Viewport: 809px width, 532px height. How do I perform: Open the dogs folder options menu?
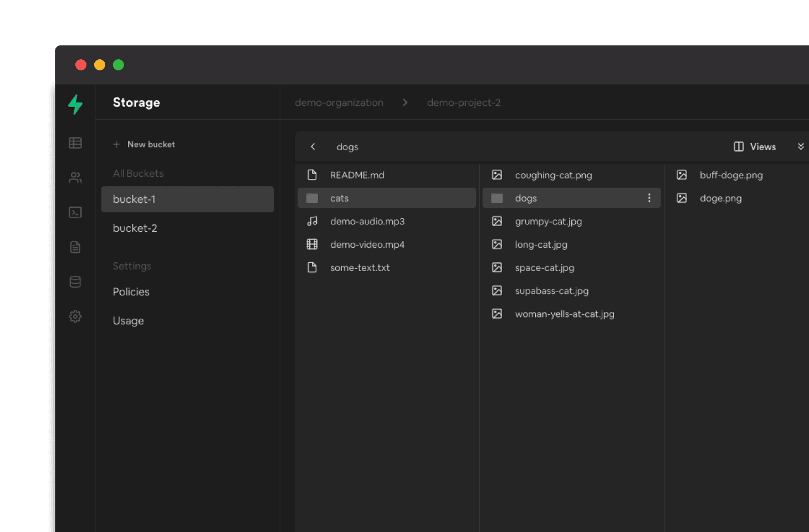pyautogui.click(x=649, y=198)
